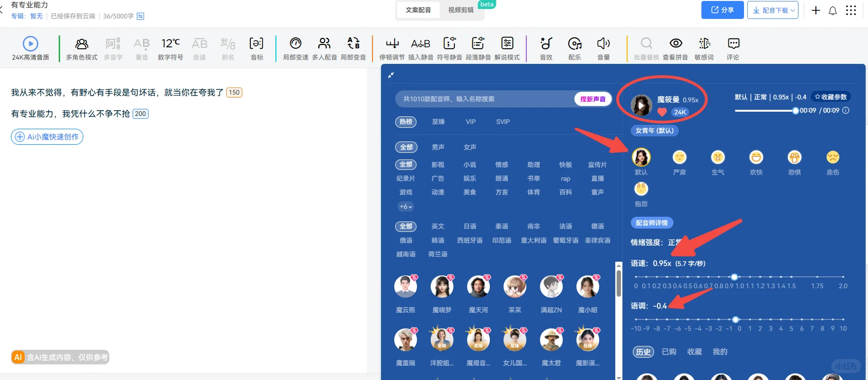Click the 分享 share button
This screenshot has width=868, height=380.
tap(723, 10)
